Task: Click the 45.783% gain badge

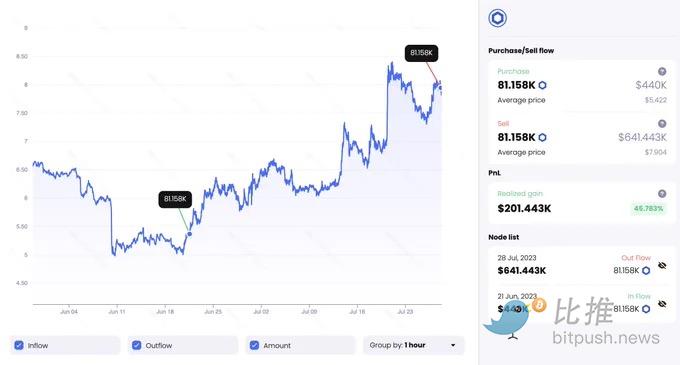Action: coord(648,209)
